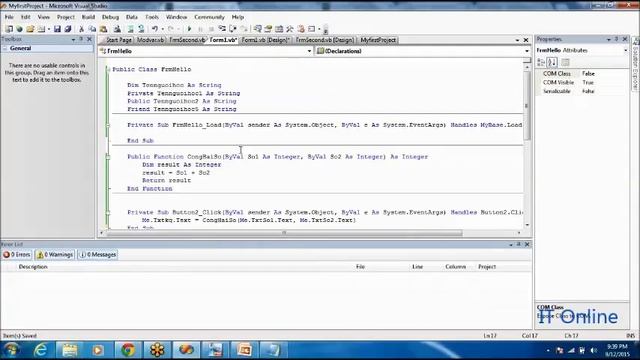Select the General group in Toolbox
The image size is (640, 360).
(47, 48)
